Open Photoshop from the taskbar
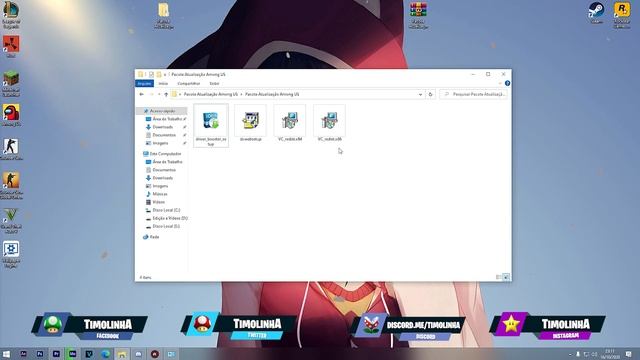 click(40, 354)
